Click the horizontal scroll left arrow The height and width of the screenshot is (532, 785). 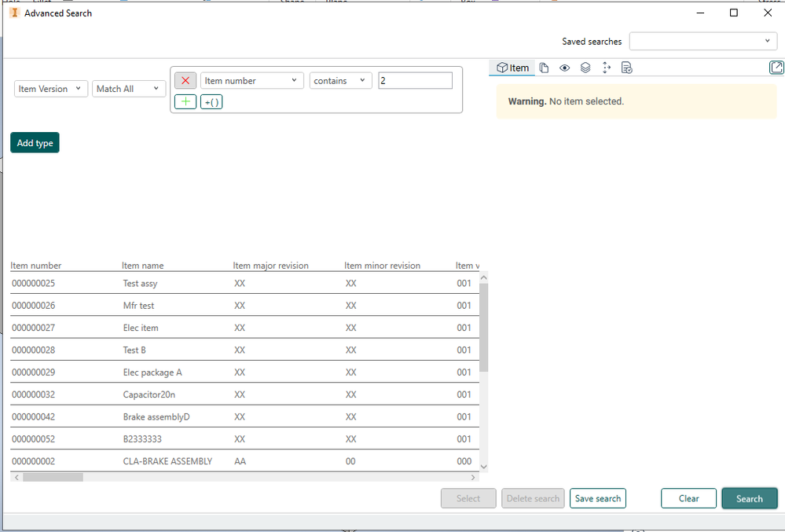[17, 478]
